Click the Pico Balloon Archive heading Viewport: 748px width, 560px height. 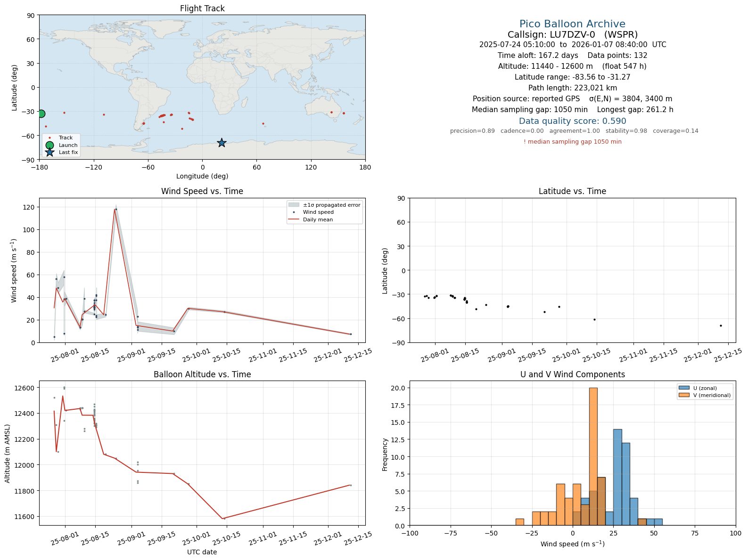[572, 24]
